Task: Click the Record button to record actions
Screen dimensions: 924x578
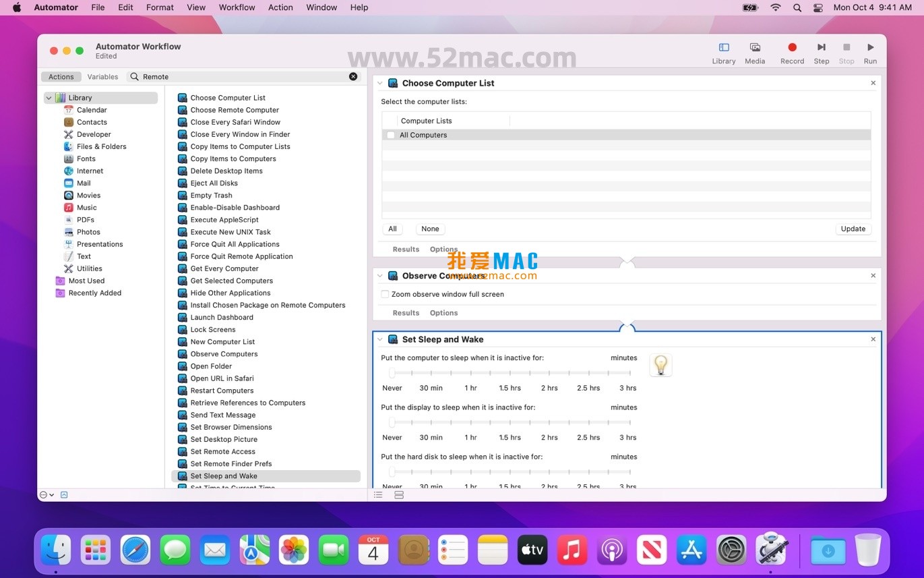Action: click(x=792, y=48)
